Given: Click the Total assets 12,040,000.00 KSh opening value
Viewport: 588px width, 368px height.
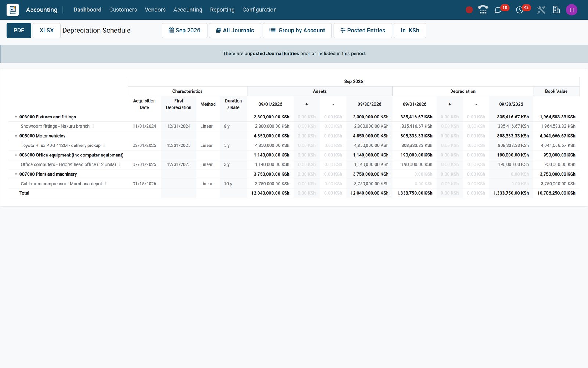Looking at the screenshot, I should (270, 193).
